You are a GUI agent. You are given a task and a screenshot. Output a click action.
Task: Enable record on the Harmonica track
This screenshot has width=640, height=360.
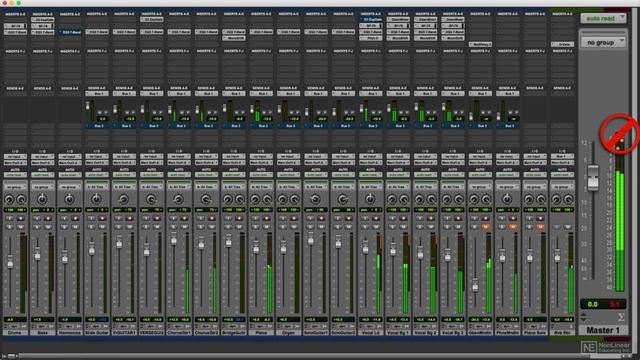[75, 218]
